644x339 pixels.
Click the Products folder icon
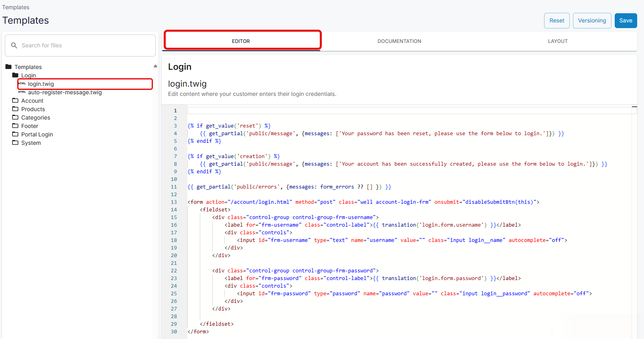[x=15, y=109]
